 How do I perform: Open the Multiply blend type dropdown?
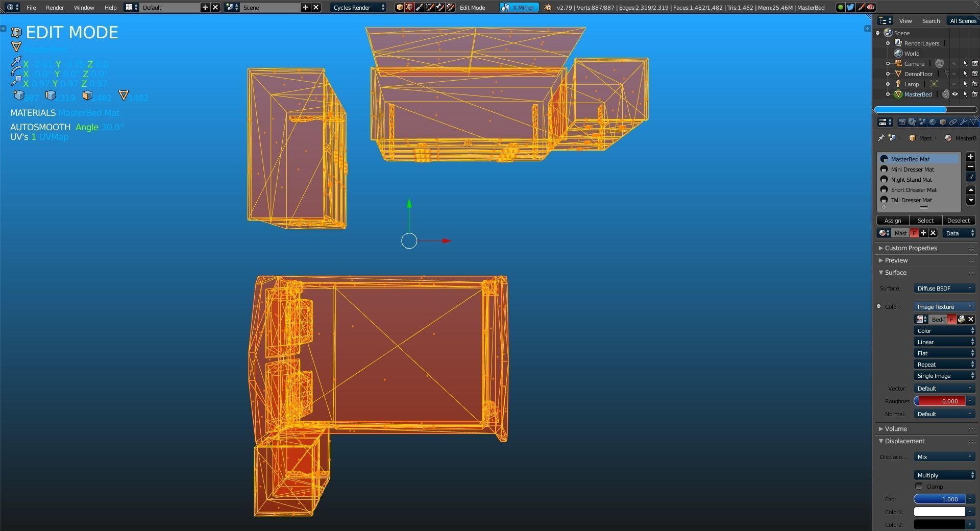(944, 475)
